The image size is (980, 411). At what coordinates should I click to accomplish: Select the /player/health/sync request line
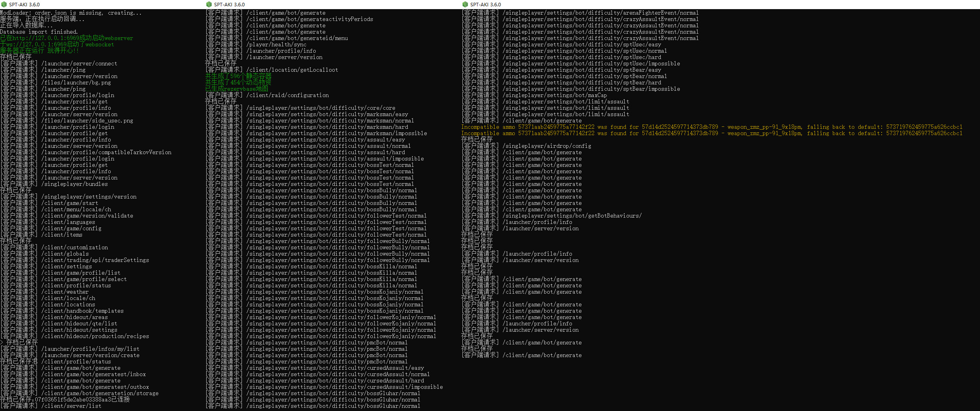(276, 44)
